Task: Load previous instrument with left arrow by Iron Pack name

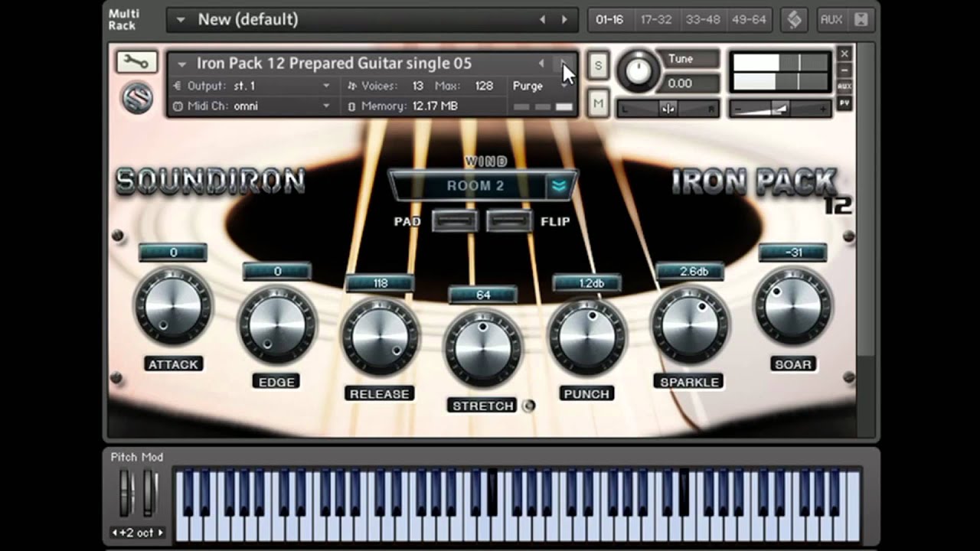Action: (541, 64)
